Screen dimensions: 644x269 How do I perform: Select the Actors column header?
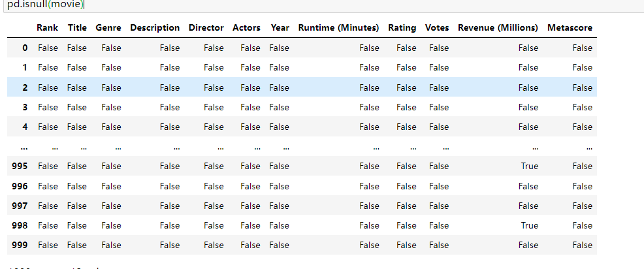click(x=246, y=28)
